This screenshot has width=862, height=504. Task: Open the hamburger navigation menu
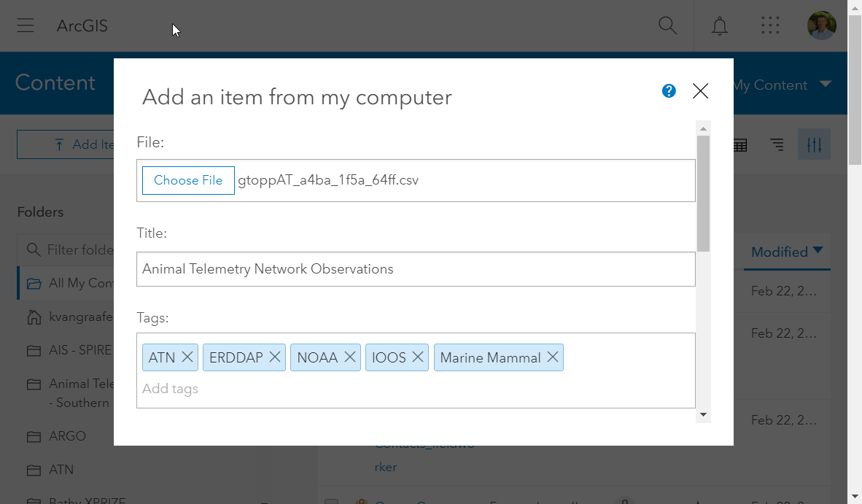pos(26,26)
